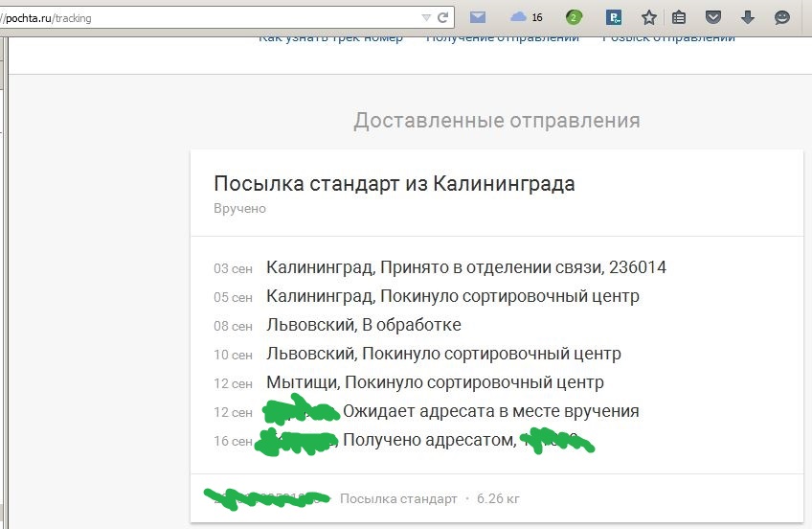This screenshot has width=812, height=529.
Task: Open the weather cloud widget showing 16
Action: click(x=526, y=17)
